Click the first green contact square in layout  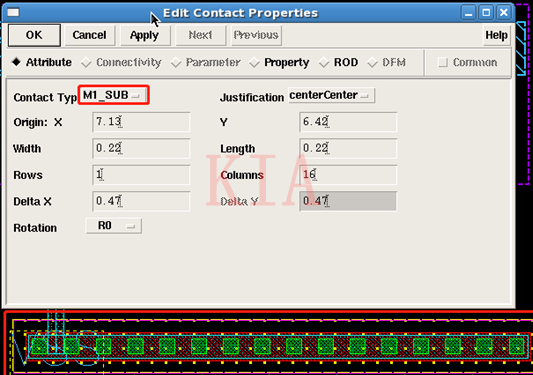[39, 346]
